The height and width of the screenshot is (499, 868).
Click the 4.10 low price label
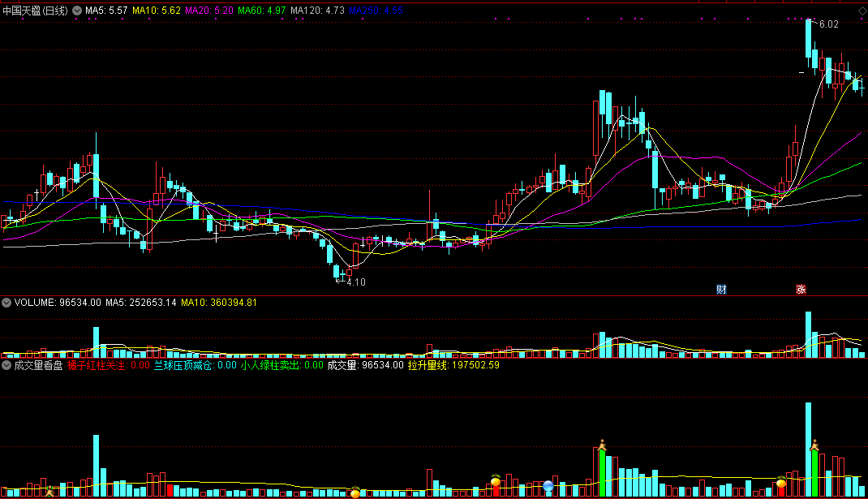point(356,282)
